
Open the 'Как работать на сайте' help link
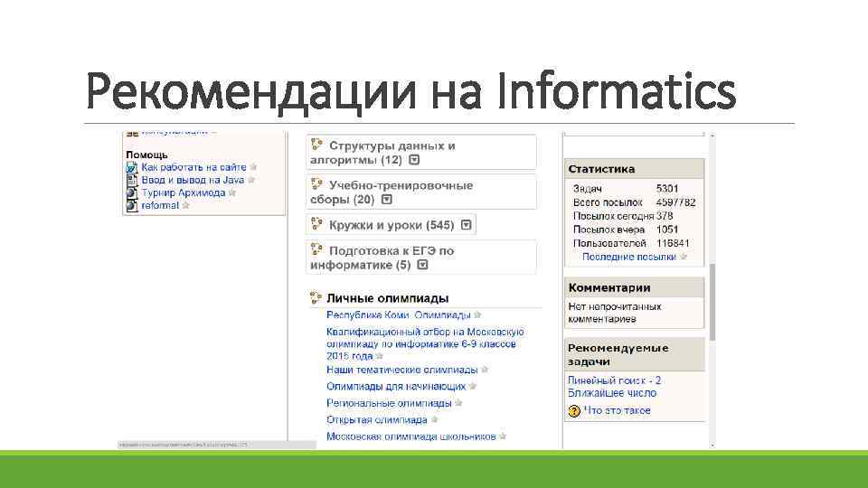point(193,167)
